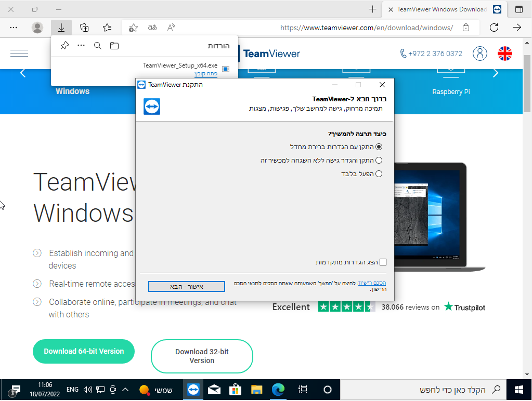Open the Windows Start menu
Image resolution: width=532 pixels, height=401 pixels.
[x=519, y=390]
